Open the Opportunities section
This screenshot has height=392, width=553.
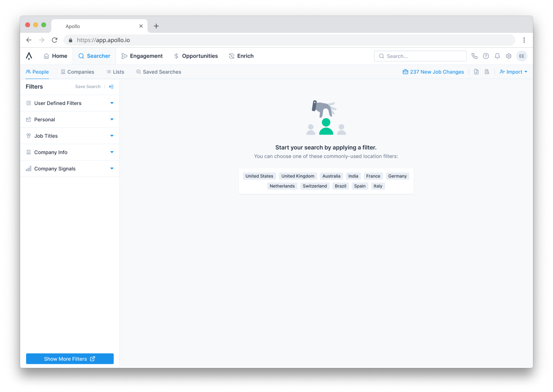196,56
